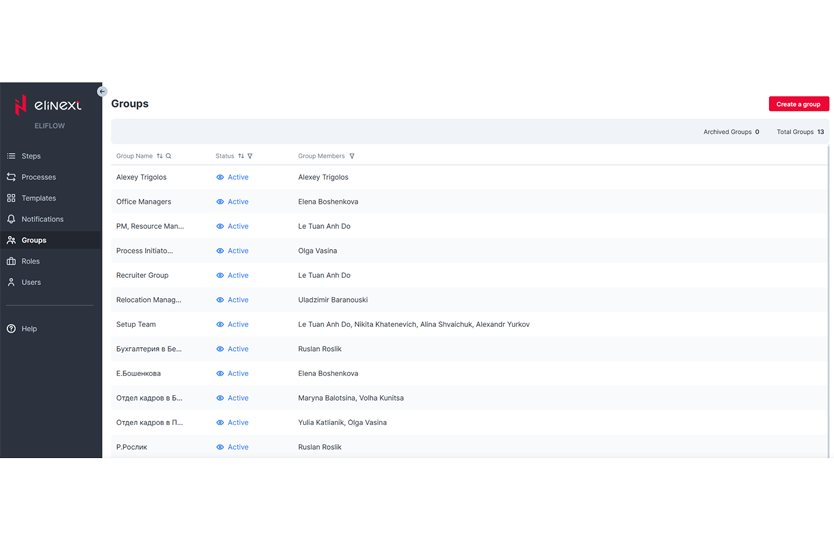Viewport: 834px width, 540px height.
Task: Open the Group Members filter
Action: coord(352,156)
